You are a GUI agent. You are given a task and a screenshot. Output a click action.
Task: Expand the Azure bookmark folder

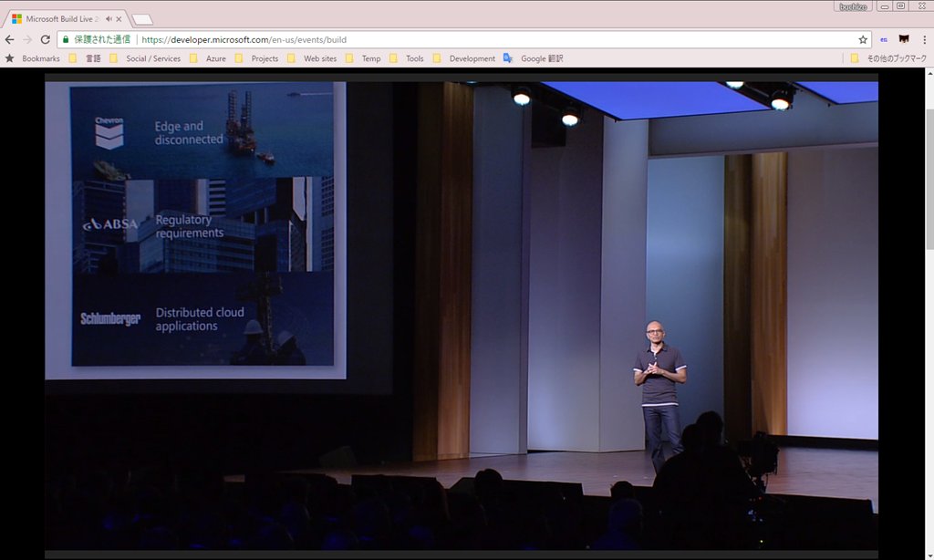point(208,58)
